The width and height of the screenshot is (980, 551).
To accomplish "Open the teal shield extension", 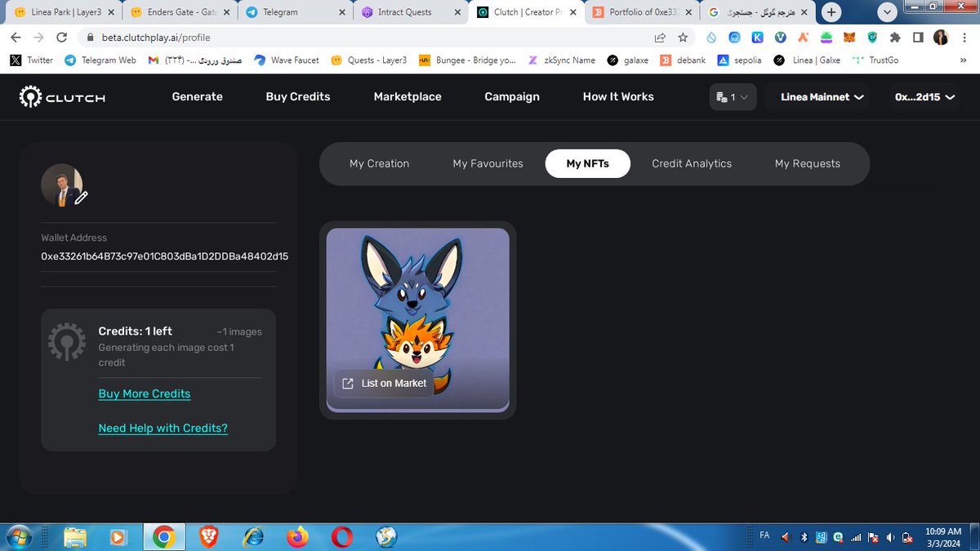I will 873,38.
